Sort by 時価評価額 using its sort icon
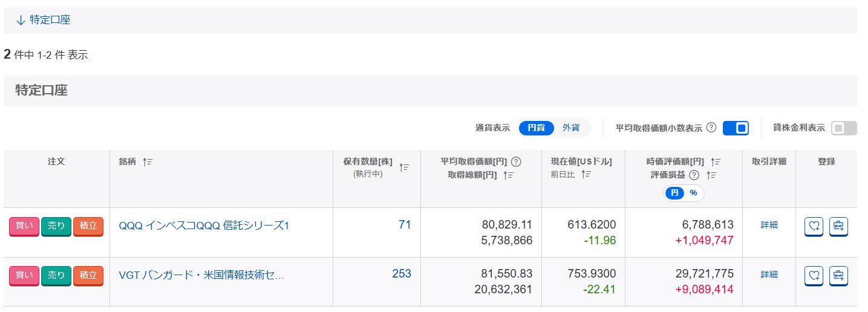 (x=716, y=162)
